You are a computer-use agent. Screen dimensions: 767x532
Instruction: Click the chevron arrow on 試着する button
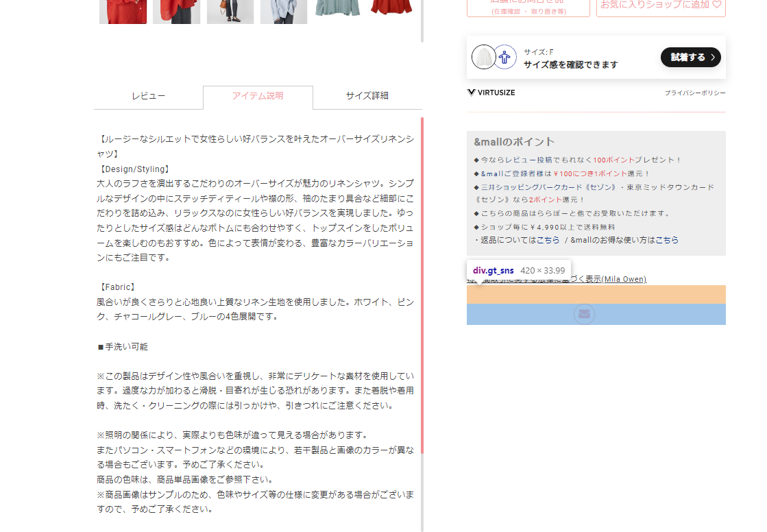pos(713,58)
